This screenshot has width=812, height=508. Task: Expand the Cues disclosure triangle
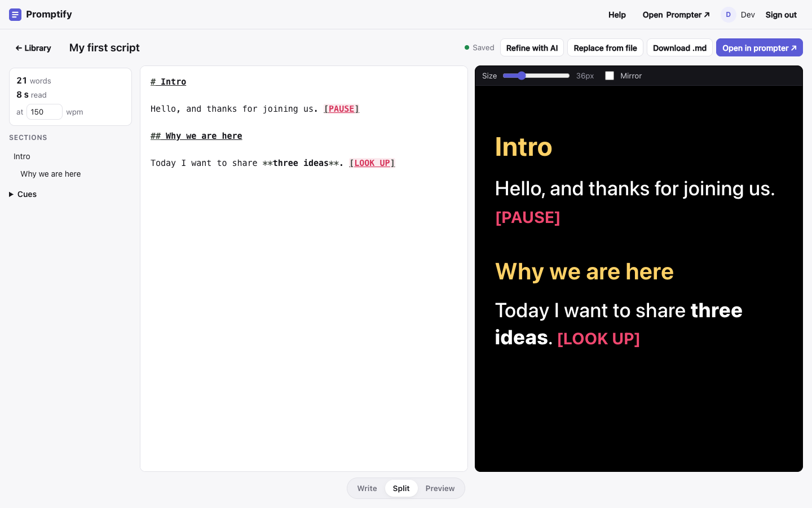[x=11, y=194]
